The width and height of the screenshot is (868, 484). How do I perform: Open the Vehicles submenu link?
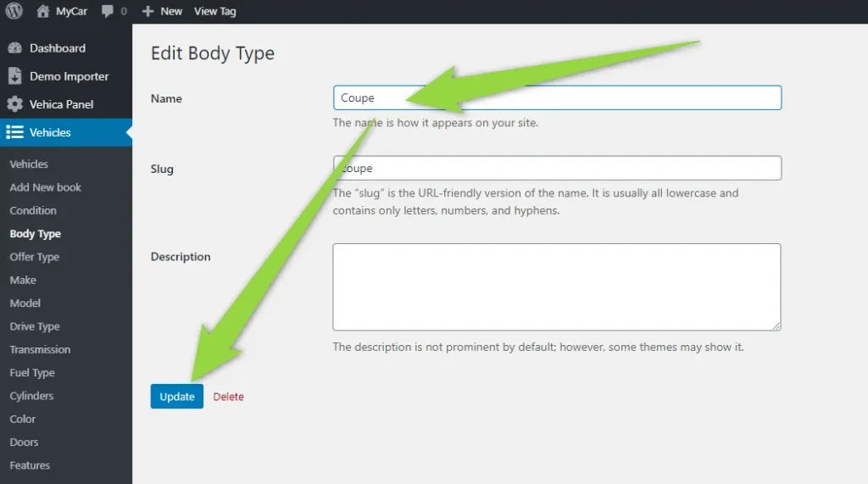coord(29,164)
